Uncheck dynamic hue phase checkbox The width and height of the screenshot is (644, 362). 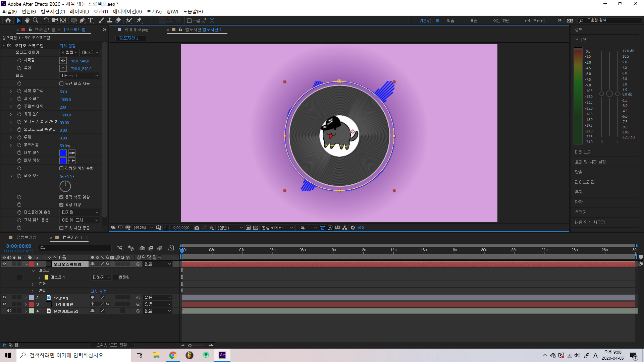pyautogui.click(x=61, y=197)
